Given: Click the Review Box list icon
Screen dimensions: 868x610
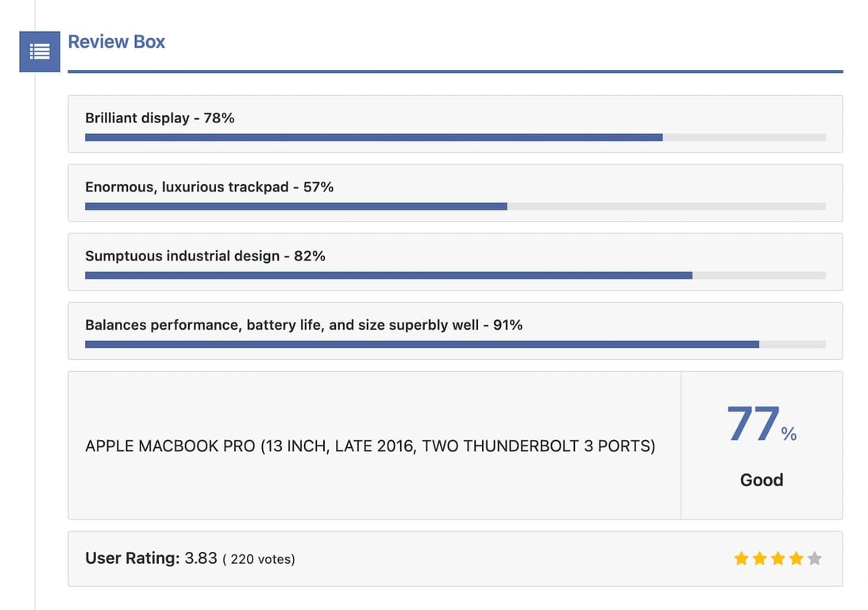Looking at the screenshot, I should pos(40,52).
